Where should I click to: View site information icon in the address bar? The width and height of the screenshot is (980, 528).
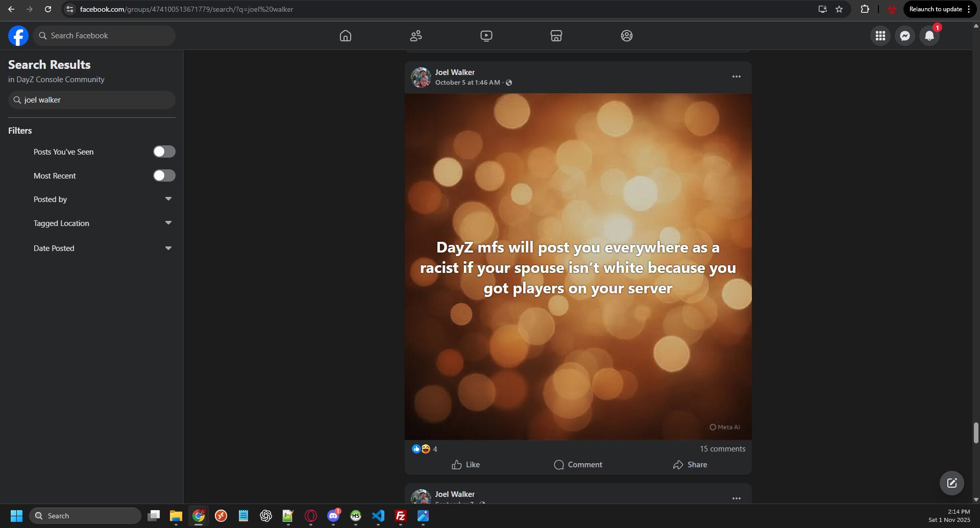coord(70,9)
